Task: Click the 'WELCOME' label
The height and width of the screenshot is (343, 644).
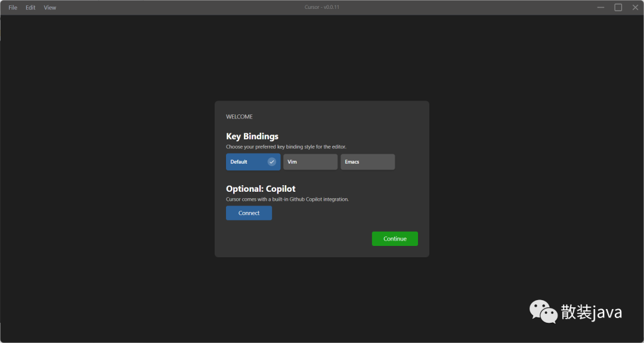Action: 240,117
